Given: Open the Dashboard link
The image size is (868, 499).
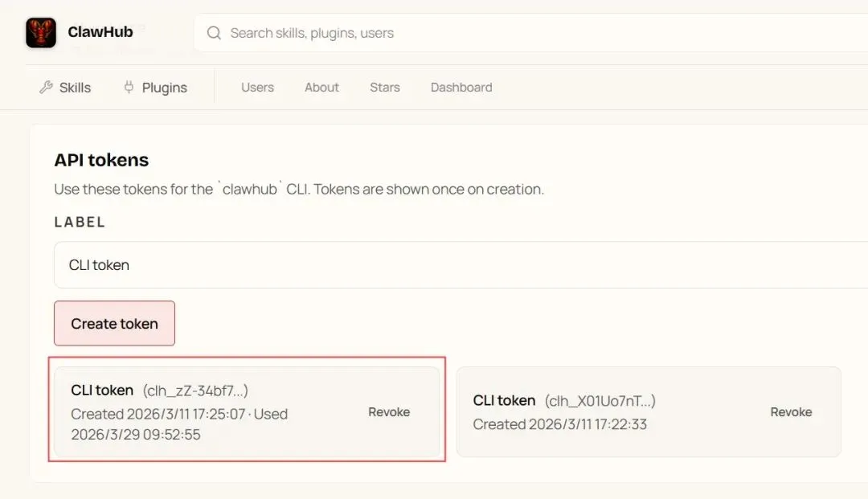Looking at the screenshot, I should (x=461, y=88).
